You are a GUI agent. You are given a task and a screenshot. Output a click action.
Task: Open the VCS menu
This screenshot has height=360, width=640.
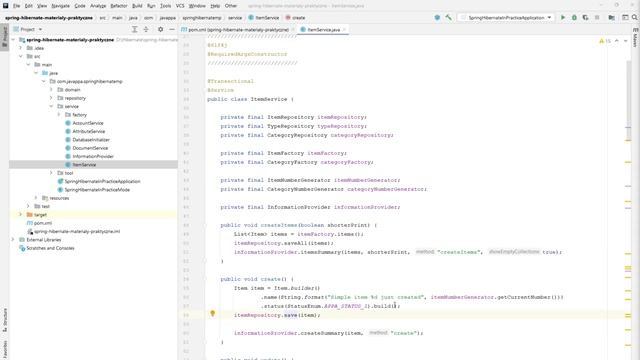pos(180,6)
